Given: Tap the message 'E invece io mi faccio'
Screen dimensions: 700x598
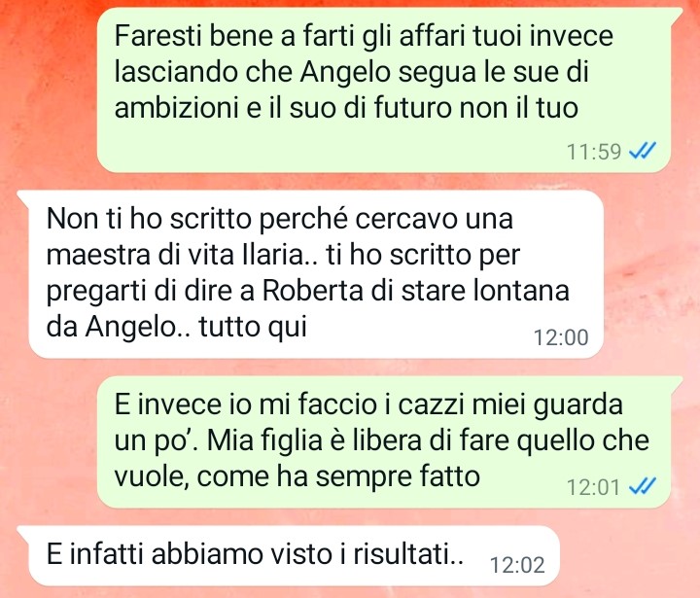Looking at the screenshot, I should [384, 441].
